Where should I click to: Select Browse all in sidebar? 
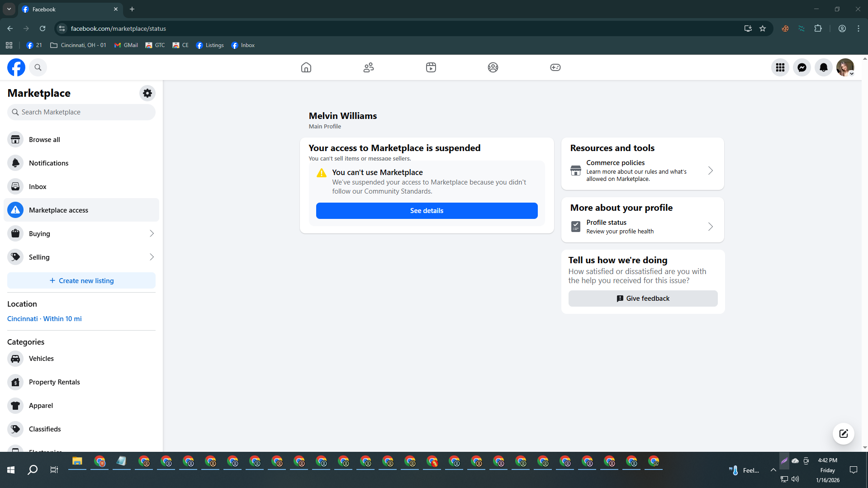(x=81, y=139)
